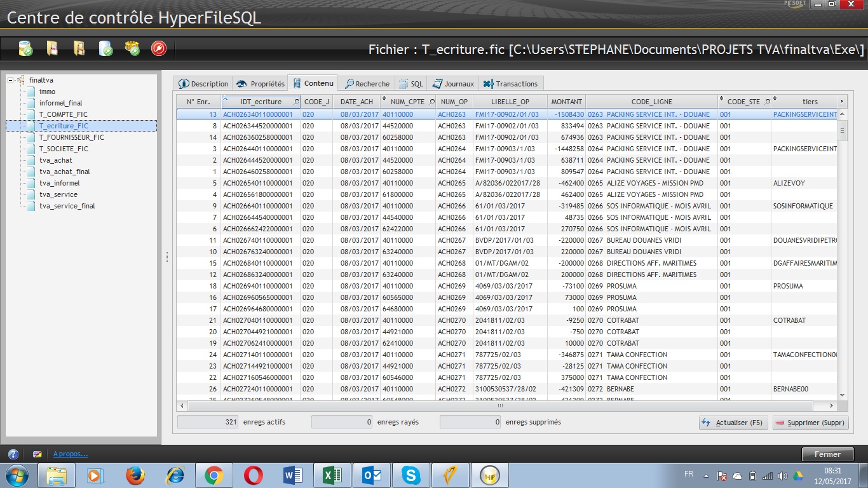The width and height of the screenshot is (868, 488).
Task: Open the Transactions tab
Action: [511, 84]
